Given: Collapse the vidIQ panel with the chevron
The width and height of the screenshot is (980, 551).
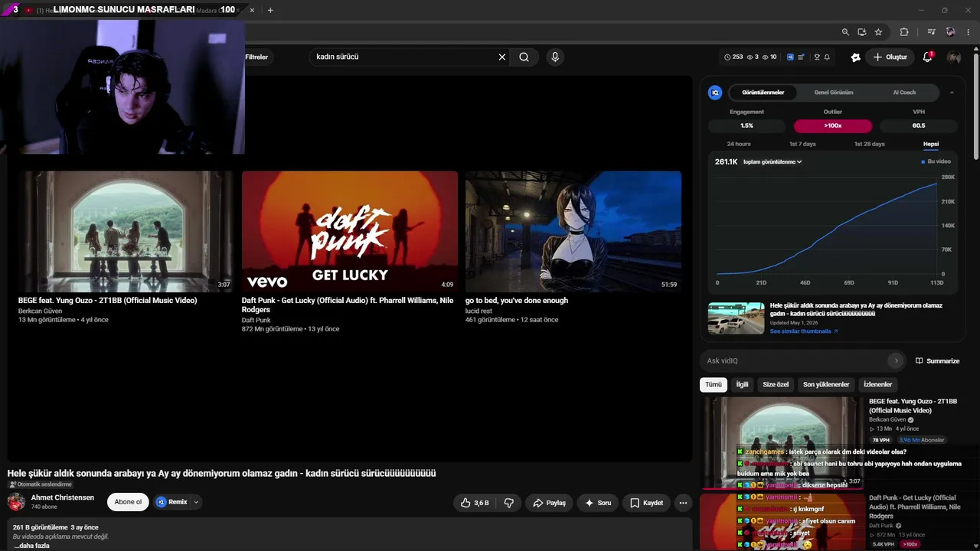Looking at the screenshot, I should 952,93.
